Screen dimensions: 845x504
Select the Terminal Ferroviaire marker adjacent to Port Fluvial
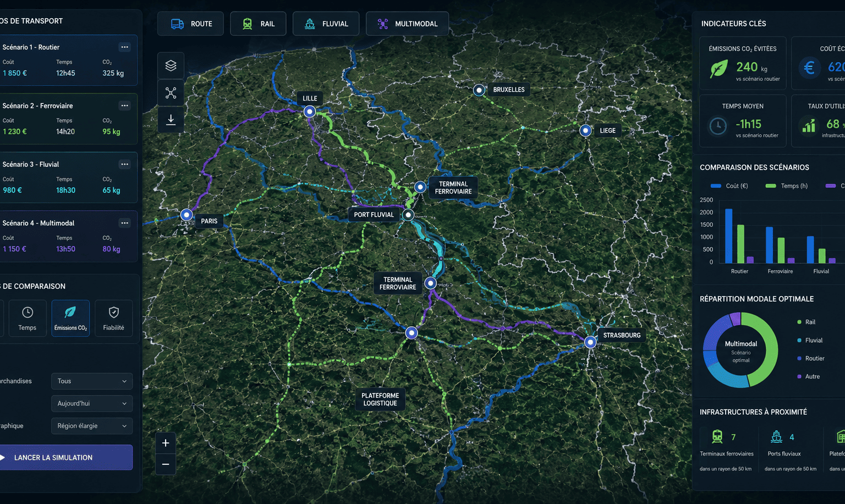[420, 187]
